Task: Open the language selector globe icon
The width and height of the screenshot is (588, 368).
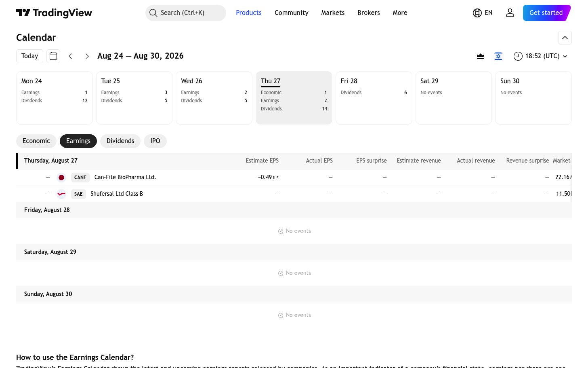Action: coord(477,13)
